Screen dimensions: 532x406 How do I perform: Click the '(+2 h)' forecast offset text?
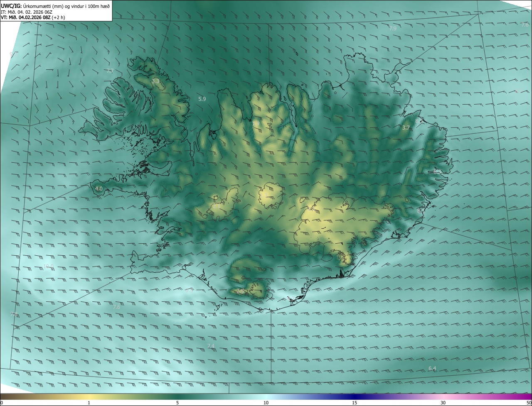58,17
